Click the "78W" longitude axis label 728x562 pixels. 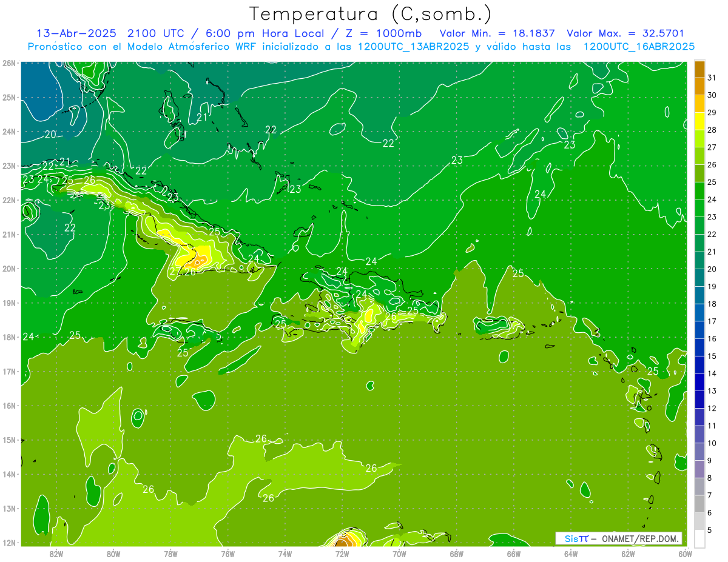(x=170, y=554)
